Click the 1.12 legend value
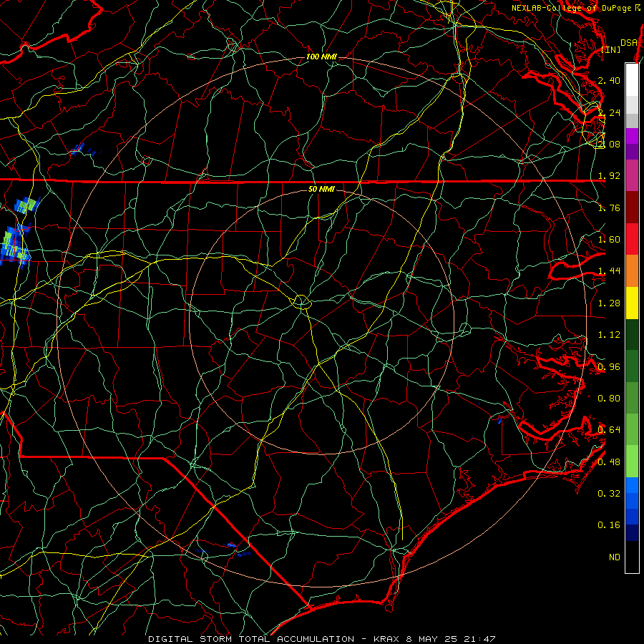The image size is (644, 644). (609, 335)
